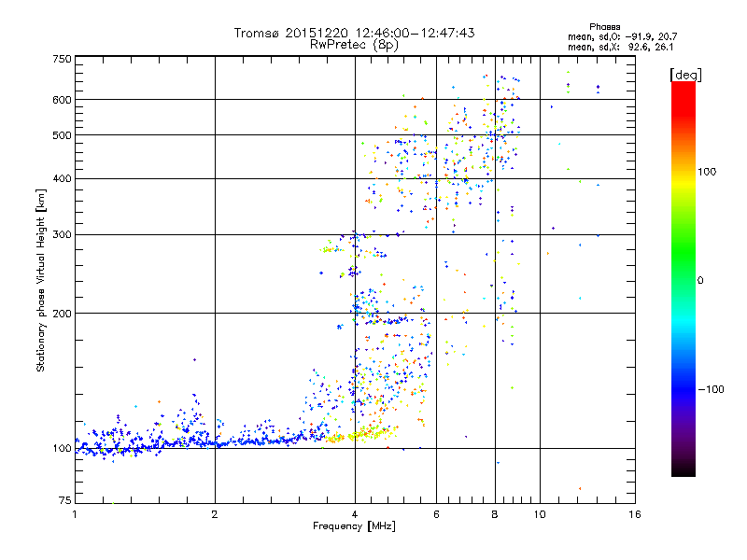
Task: Click the x-axis tick '6'
Action: (436, 514)
